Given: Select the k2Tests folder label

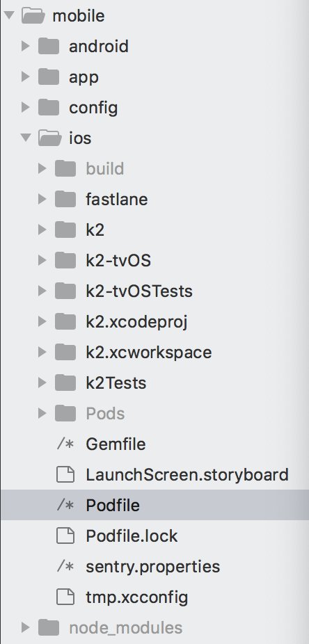Looking at the screenshot, I should tap(116, 383).
